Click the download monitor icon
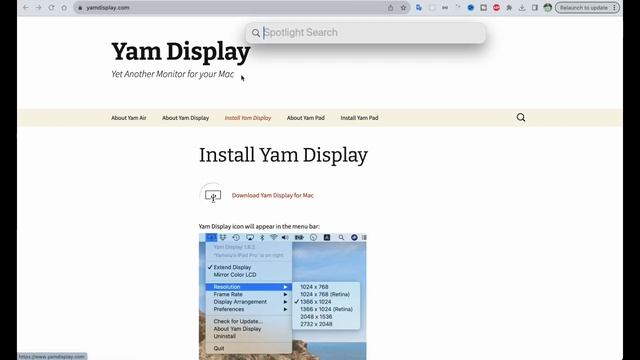 213,196
